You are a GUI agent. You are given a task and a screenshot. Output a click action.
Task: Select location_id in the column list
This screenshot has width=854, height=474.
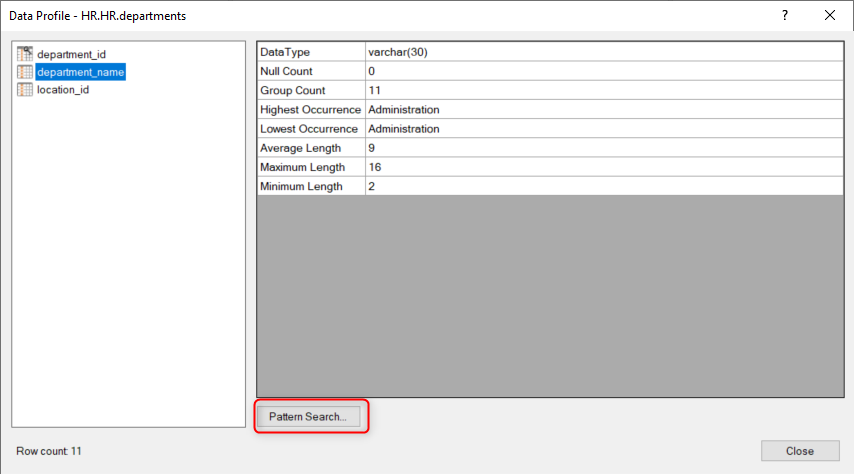coord(63,89)
